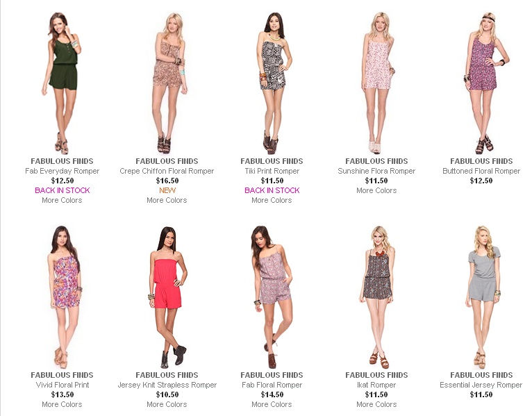View More Colors under Ikat Romper
Image resolution: width=532 pixels, height=416 pixels.
click(x=376, y=404)
